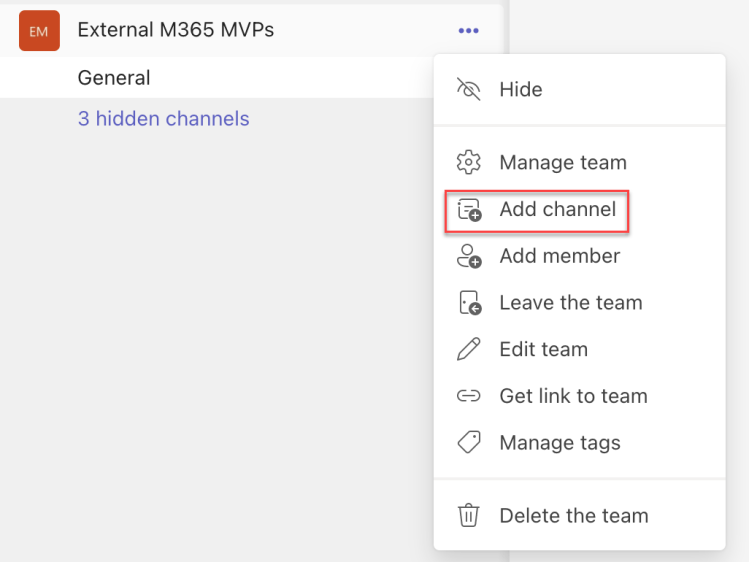
Task: Choose Edit team from the menu
Action: pyautogui.click(x=579, y=349)
